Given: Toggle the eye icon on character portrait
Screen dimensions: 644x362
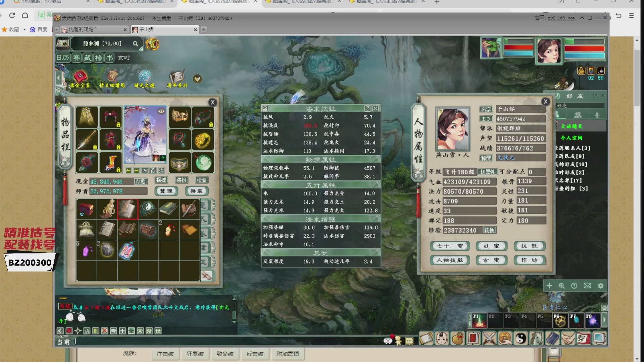Looking at the screenshot, I should [x=161, y=111].
